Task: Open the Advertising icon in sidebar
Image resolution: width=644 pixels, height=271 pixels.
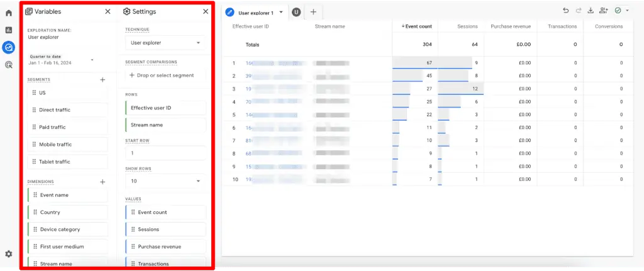Action: pyautogui.click(x=9, y=65)
